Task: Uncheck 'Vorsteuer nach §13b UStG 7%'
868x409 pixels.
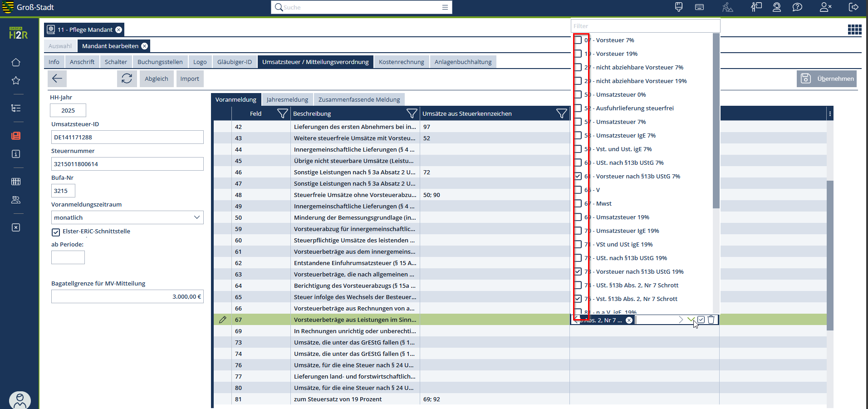Action: [578, 176]
